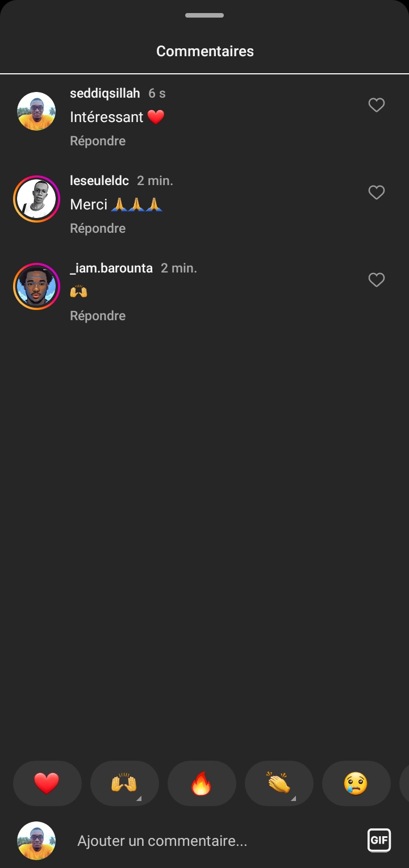Insert clapping hands emoji quick reaction
Screen dimensions: 409x868
click(278, 783)
